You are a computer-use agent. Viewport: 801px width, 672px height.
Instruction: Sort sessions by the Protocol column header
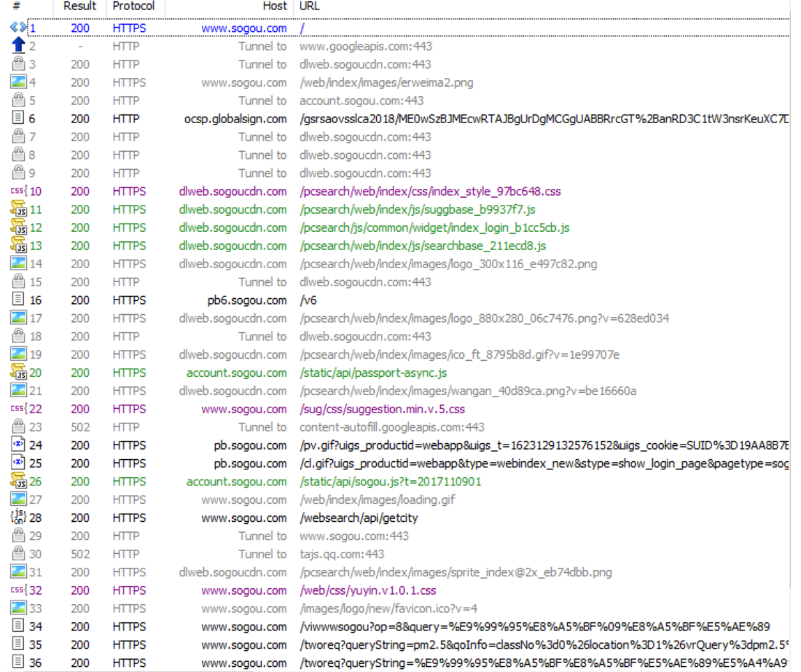(x=133, y=6)
